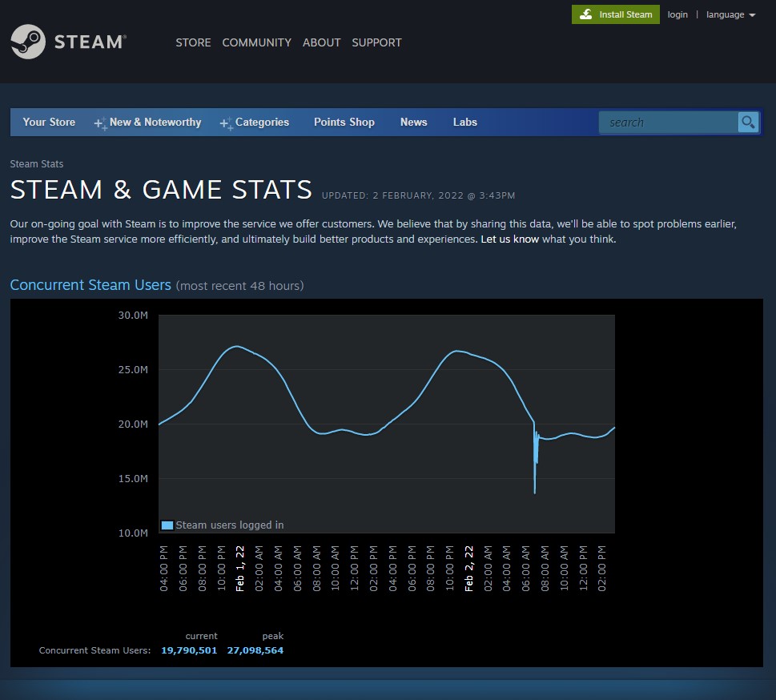
Task: Open the COMMUNITY top menu
Action: pos(256,42)
